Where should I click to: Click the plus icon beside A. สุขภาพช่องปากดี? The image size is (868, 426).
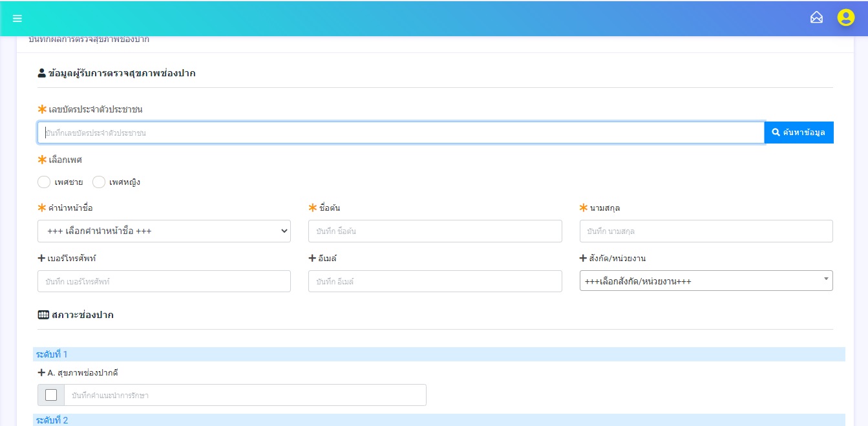tap(41, 372)
